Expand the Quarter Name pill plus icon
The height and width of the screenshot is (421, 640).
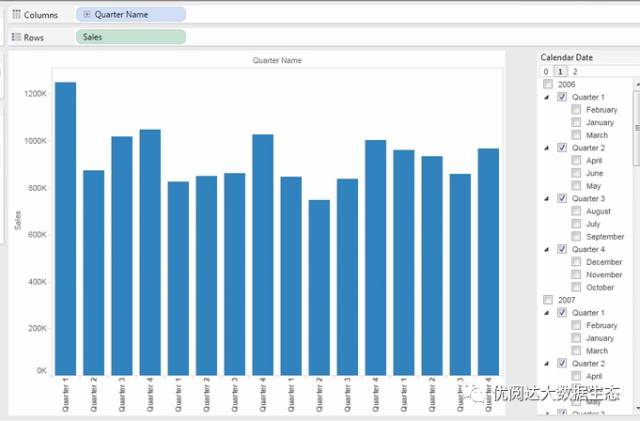coord(87,15)
